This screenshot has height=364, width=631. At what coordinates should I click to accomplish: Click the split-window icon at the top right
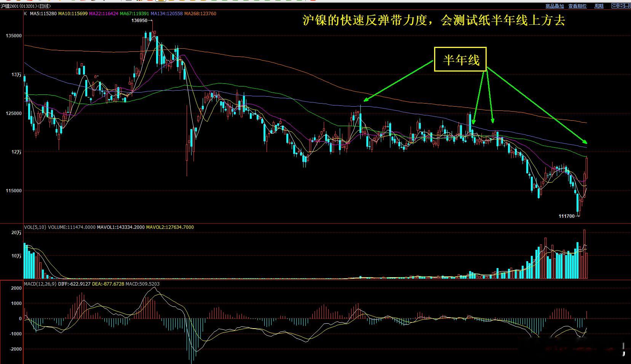pos(628,6)
